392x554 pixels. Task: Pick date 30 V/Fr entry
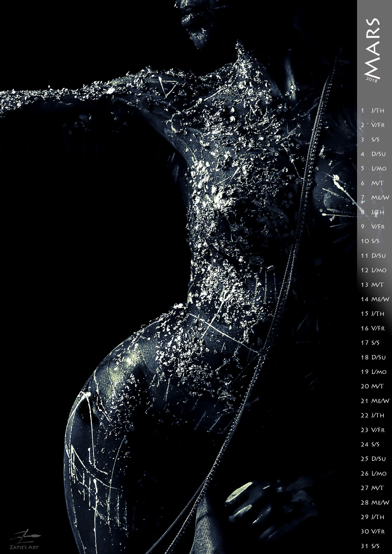point(373,531)
